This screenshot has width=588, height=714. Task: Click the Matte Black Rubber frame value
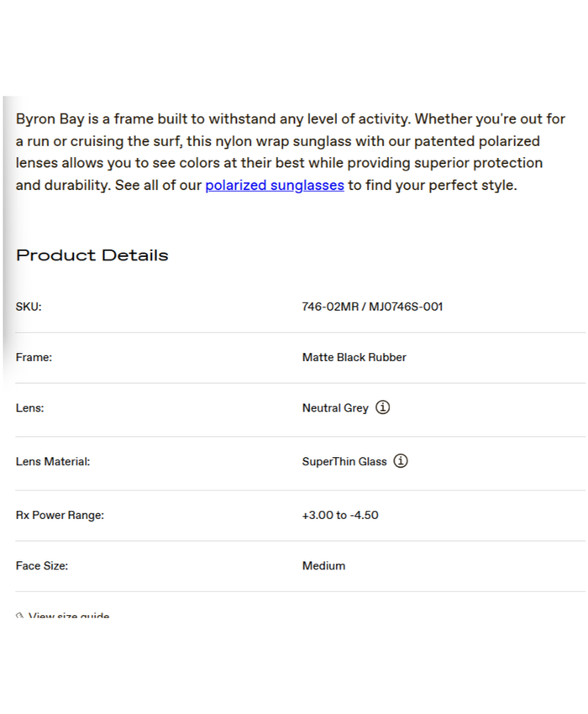tap(354, 357)
